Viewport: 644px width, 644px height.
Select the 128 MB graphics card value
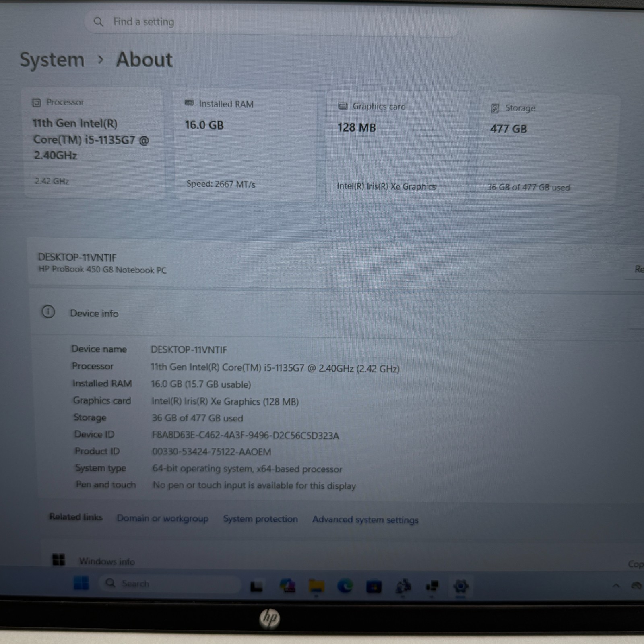(x=357, y=128)
